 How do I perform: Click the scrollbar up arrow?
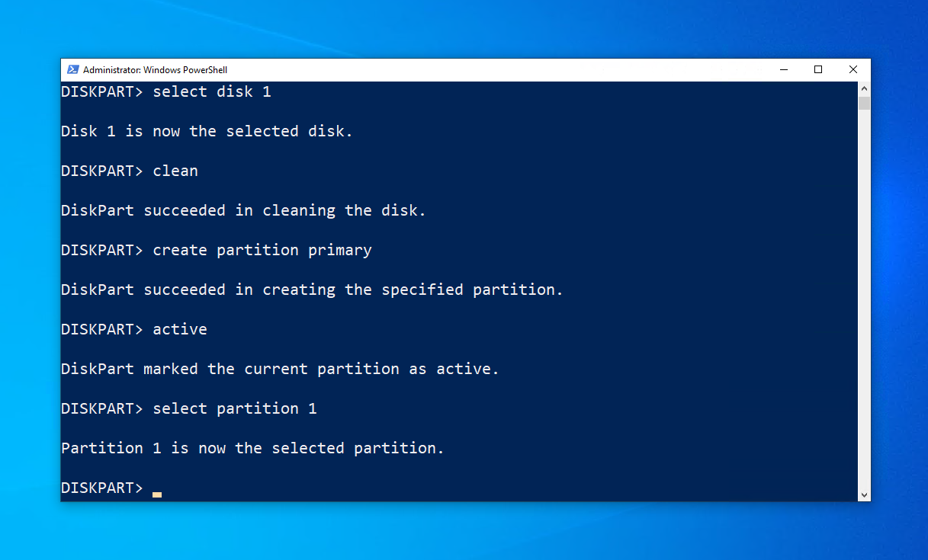(x=864, y=88)
